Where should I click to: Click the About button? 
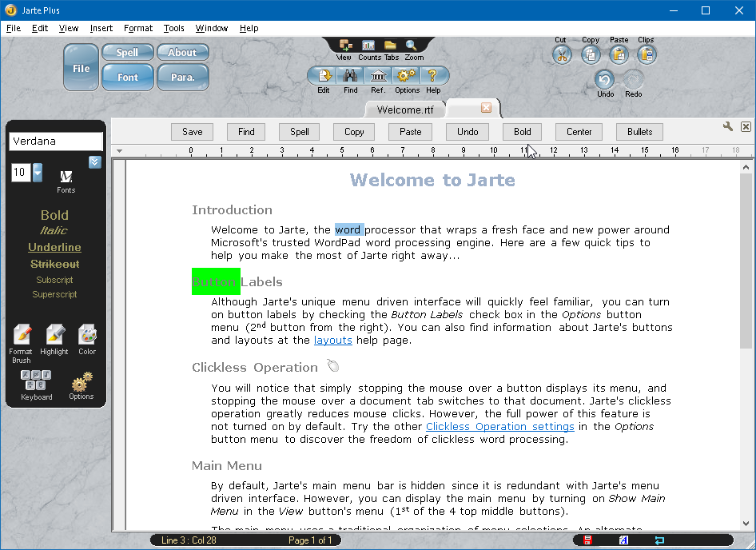pyautogui.click(x=182, y=52)
